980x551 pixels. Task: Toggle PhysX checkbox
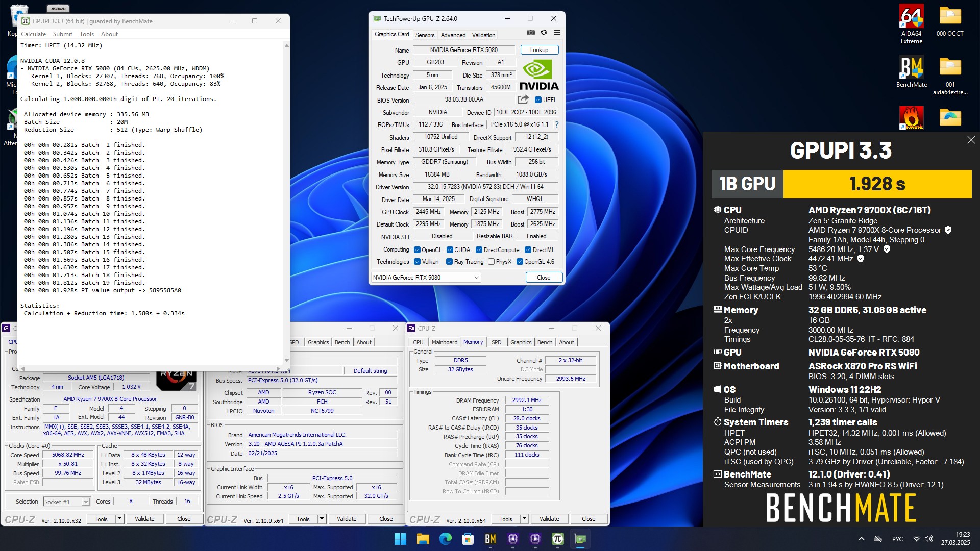[x=491, y=262]
